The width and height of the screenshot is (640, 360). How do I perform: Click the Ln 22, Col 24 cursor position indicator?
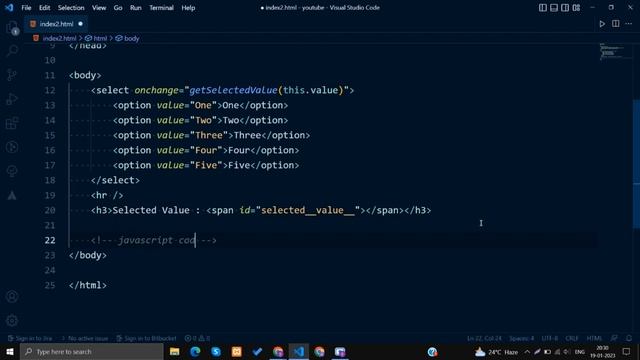[x=484, y=338]
